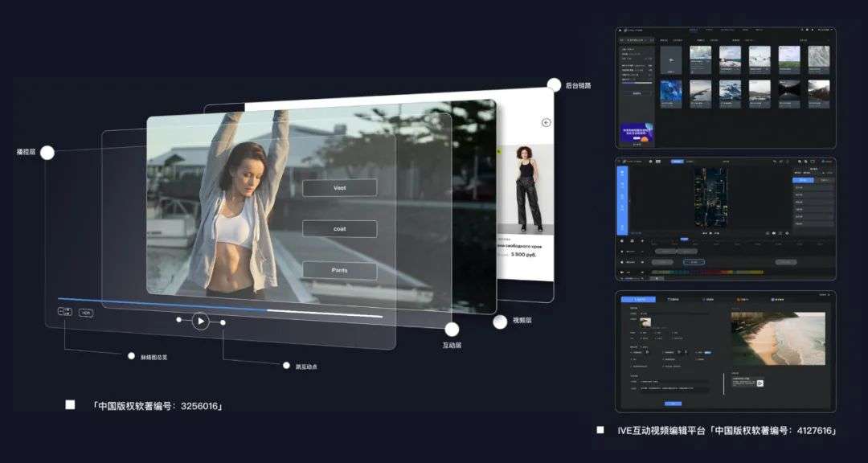This screenshot has width=868, height=463.
Task: Select the coat option button
Action: pos(339,229)
